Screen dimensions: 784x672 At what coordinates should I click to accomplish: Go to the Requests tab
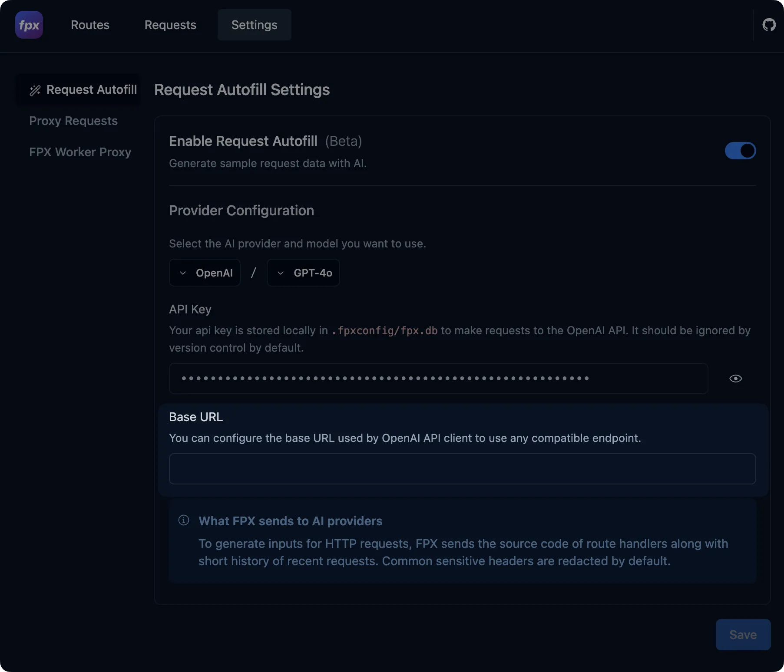(170, 25)
